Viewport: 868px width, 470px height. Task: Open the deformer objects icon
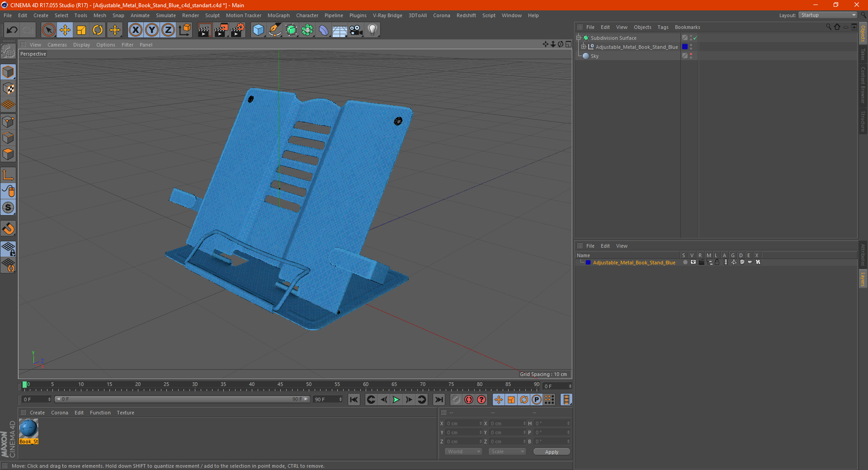click(324, 30)
